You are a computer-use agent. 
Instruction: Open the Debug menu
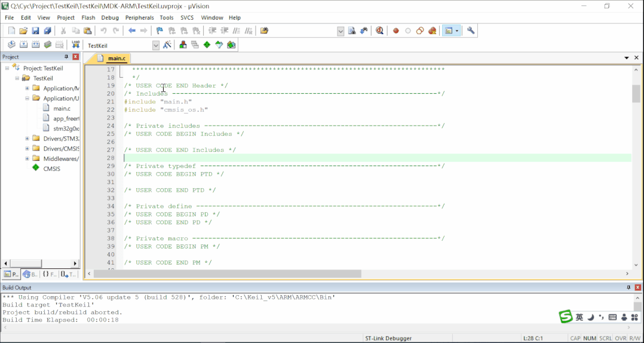110,18
